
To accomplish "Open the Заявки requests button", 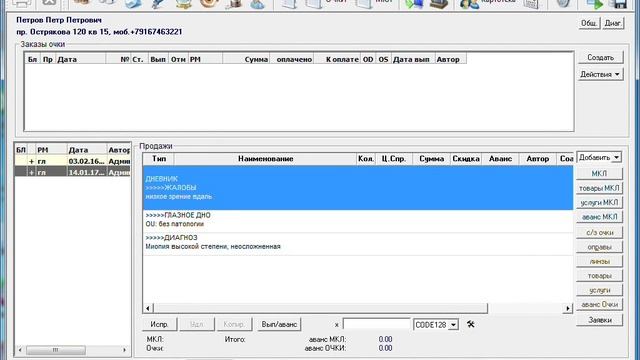I will coord(599,320).
